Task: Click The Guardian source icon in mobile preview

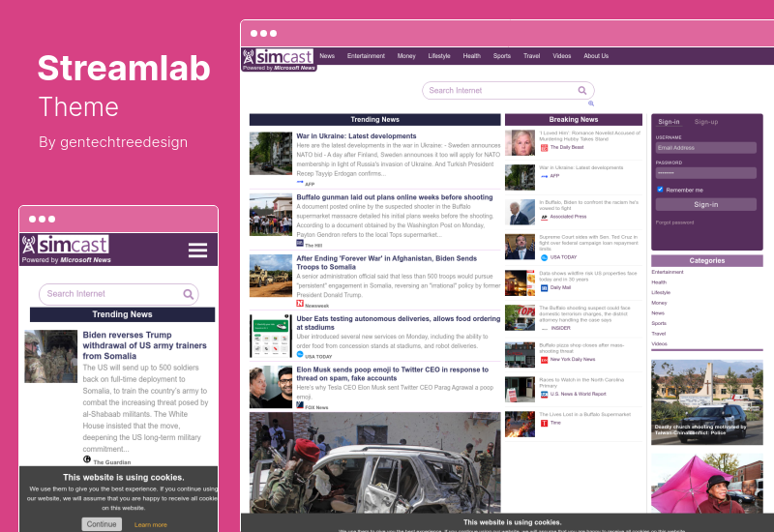Action: pos(87,459)
